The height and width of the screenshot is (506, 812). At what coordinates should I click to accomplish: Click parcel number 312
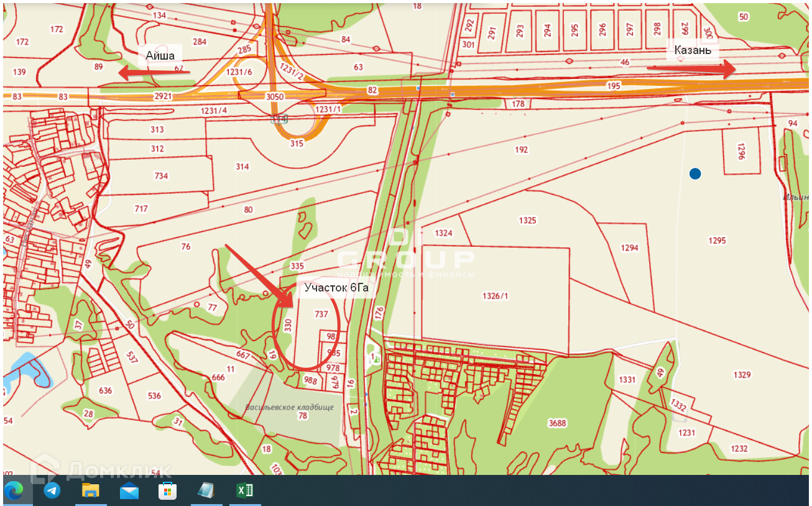coord(157,149)
